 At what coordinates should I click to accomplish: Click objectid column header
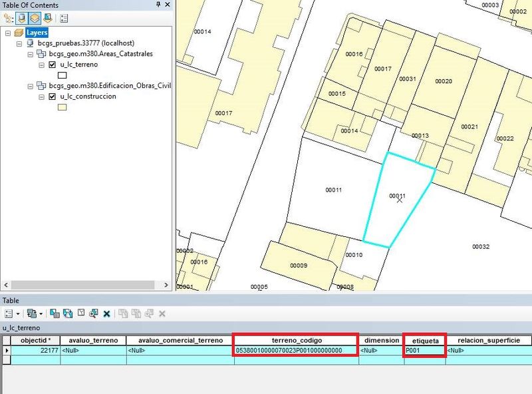point(36,340)
